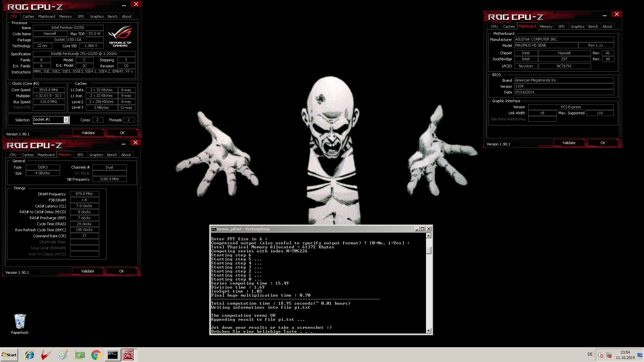Click the console vertical scrollbar thumb
The width and height of the screenshot is (644, 362).
click(429, 250)
